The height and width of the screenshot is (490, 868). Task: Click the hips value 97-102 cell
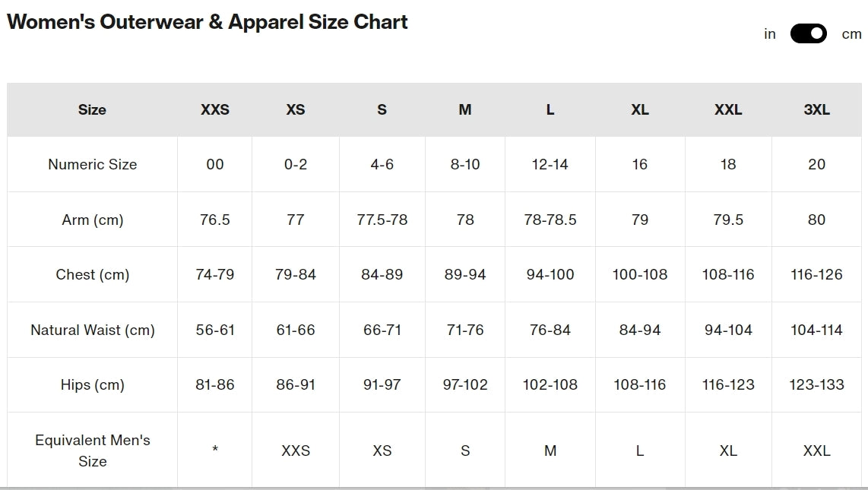(465, 384)
